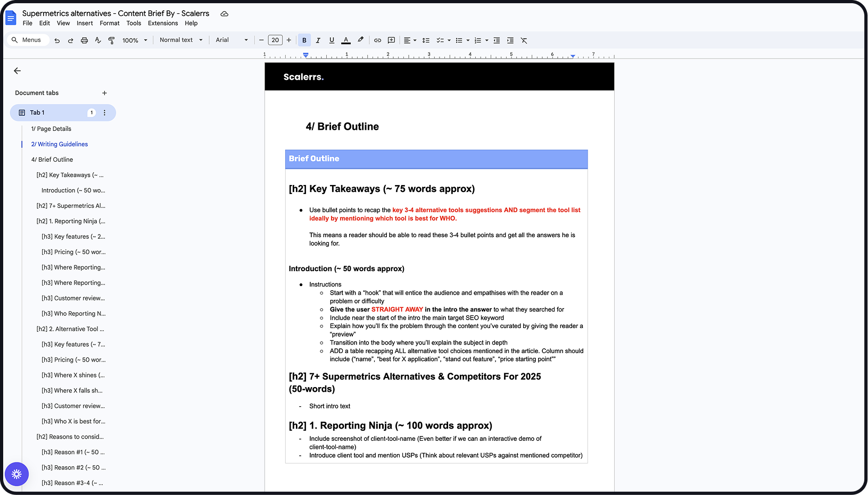The height and width of the screenshot is (495, 868).
Task: Click the document title text
Action: click(x=116, y=14)
